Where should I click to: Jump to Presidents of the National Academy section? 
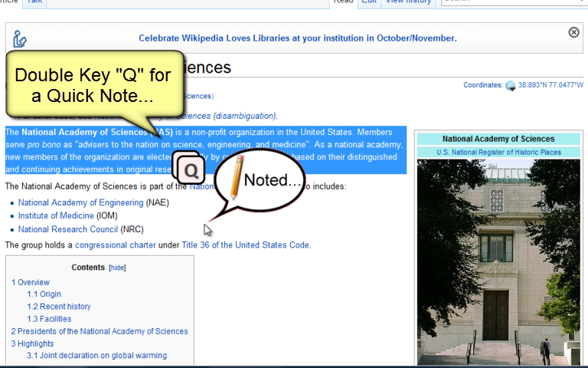(x=100, y=331)
